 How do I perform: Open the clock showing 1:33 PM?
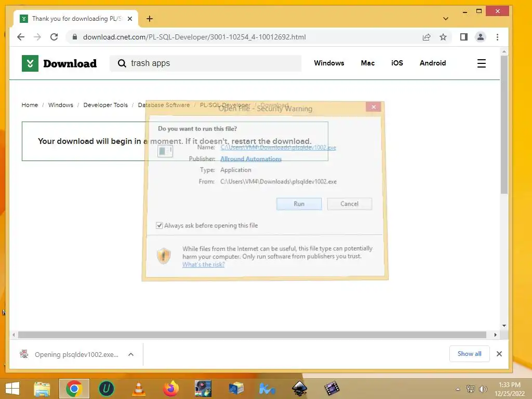click(510, 389)
